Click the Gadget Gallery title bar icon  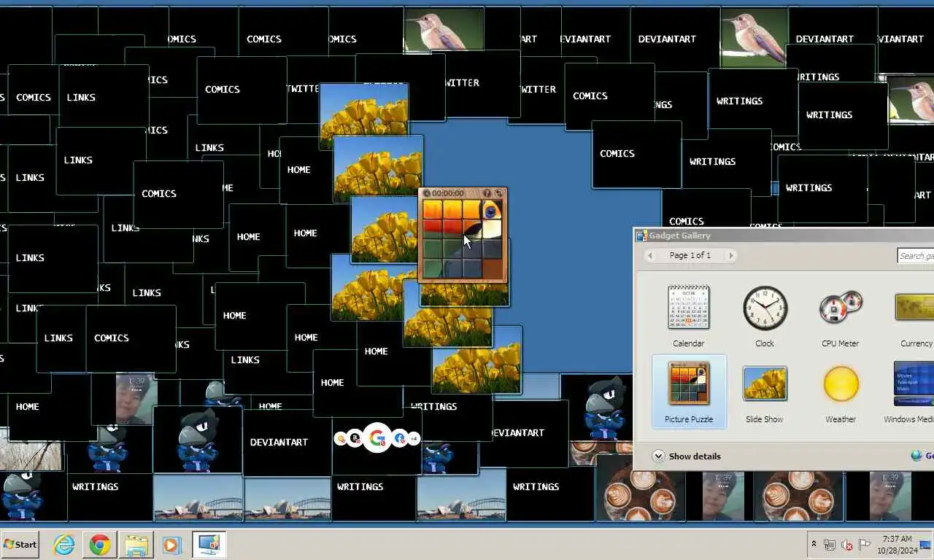tap(641, 236)
